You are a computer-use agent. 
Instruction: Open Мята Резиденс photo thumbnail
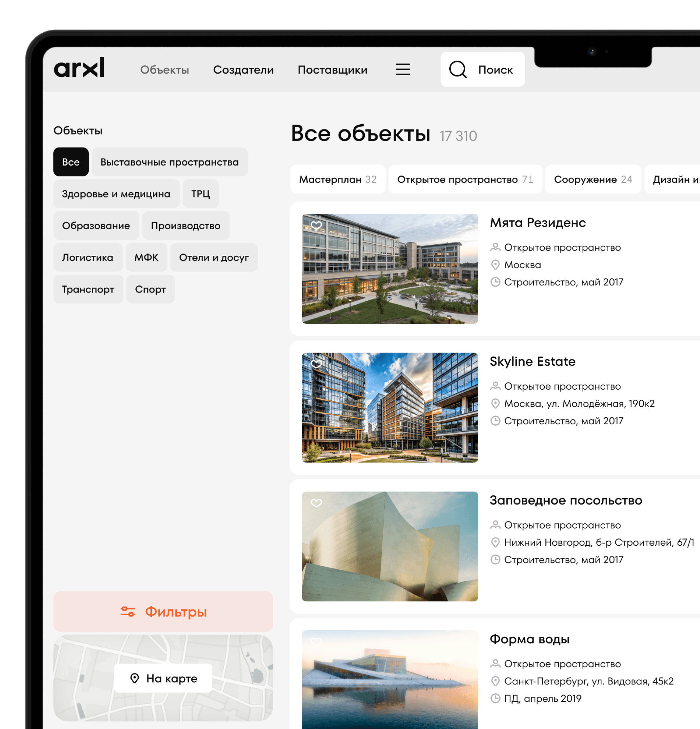pos(390,269)
